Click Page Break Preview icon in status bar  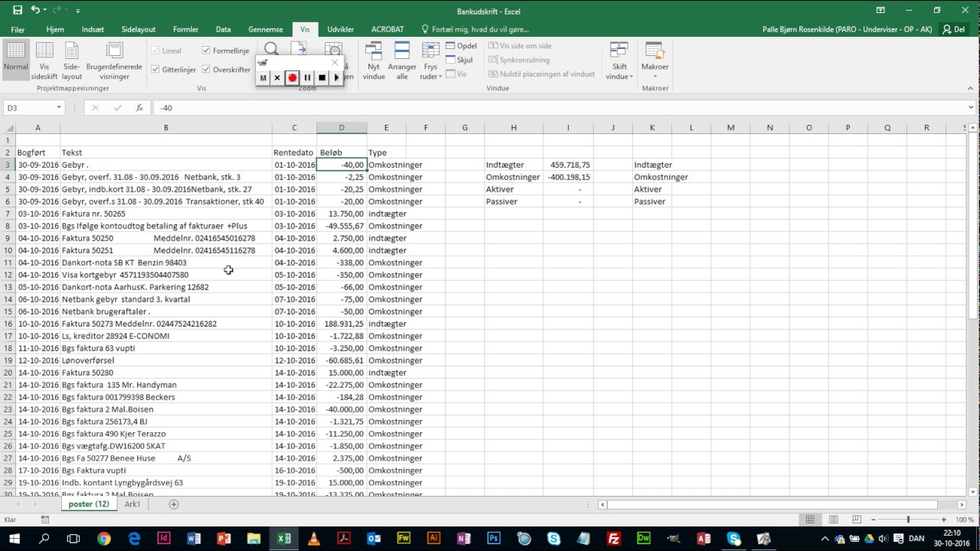tap(857, 520)
